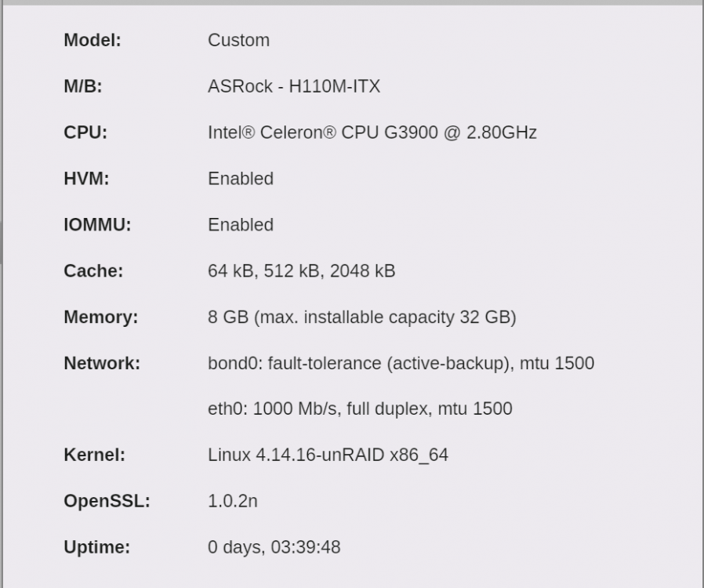Click the uptime value 0 days, 03:39:48
The width and height of the screenshot is (704, 588).
[274, 547]
